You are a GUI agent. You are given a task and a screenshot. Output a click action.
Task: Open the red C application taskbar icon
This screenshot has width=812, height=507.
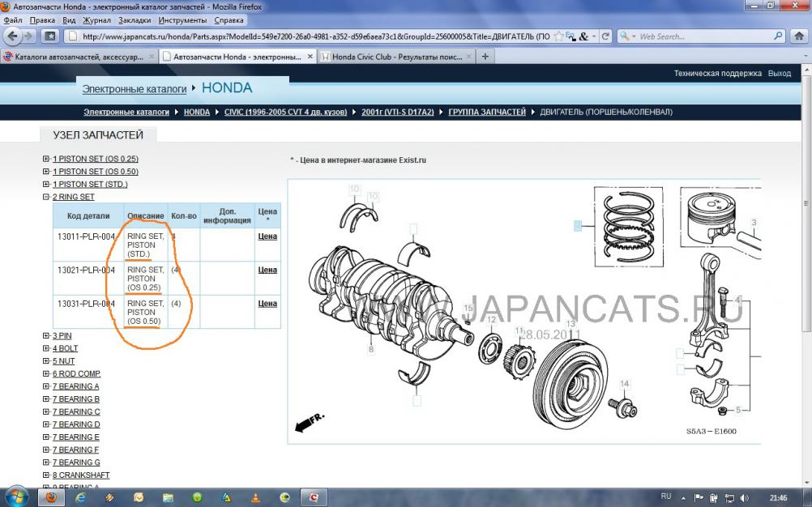coord(314,498)
